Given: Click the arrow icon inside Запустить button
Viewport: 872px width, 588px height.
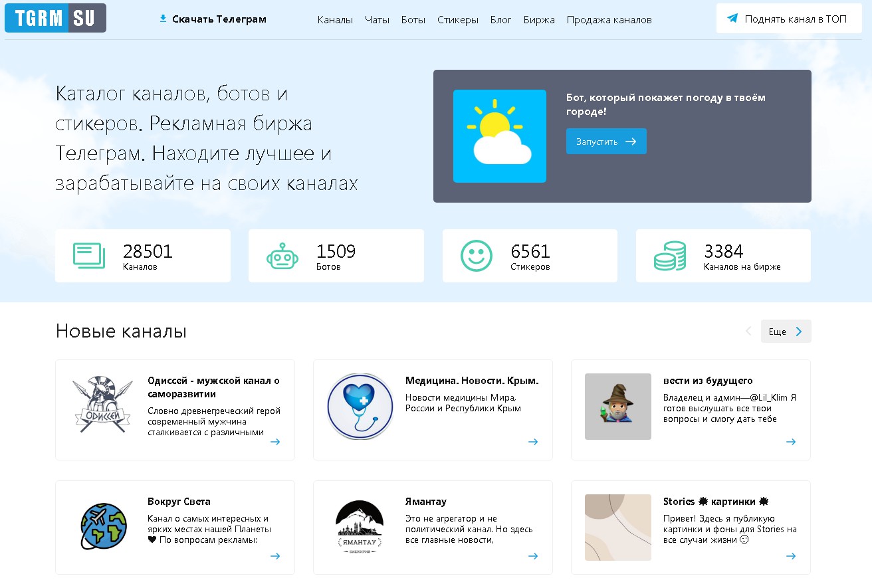Looking at the screenshot, I should coord(631,142).
